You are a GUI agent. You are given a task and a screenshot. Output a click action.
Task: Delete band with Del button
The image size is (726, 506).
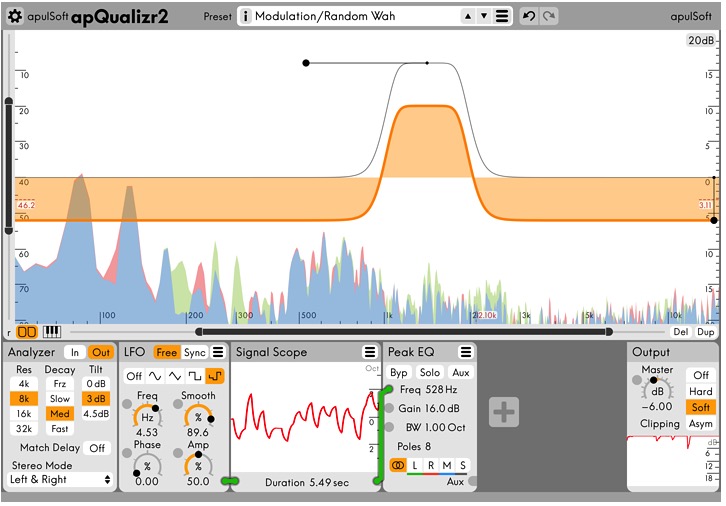pos(681,332)
